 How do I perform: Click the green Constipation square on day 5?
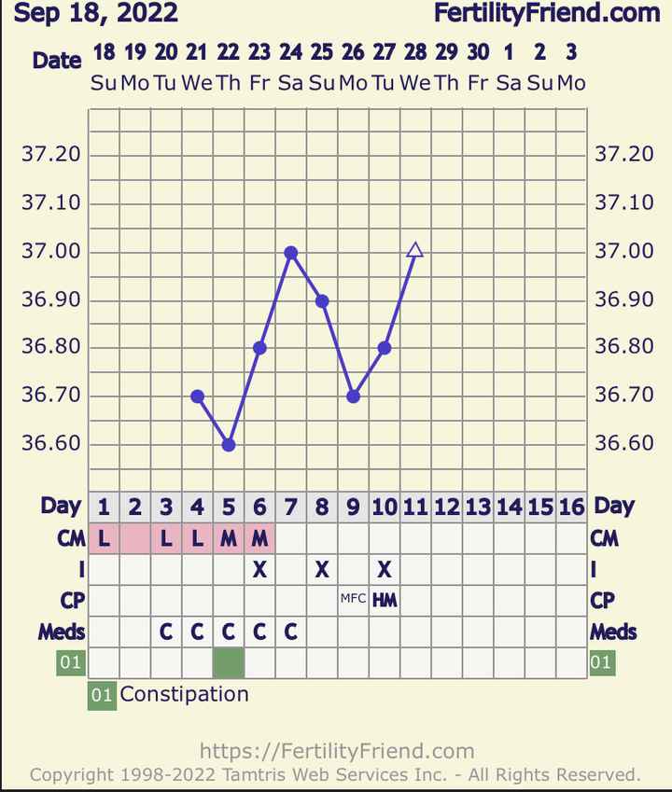(229, 662)
